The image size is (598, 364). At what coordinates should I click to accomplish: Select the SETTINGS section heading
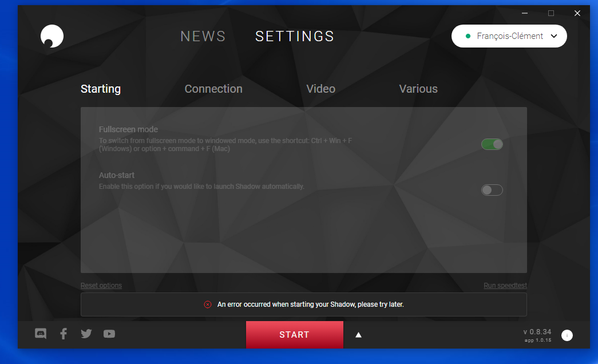click(x=295, y=37)
